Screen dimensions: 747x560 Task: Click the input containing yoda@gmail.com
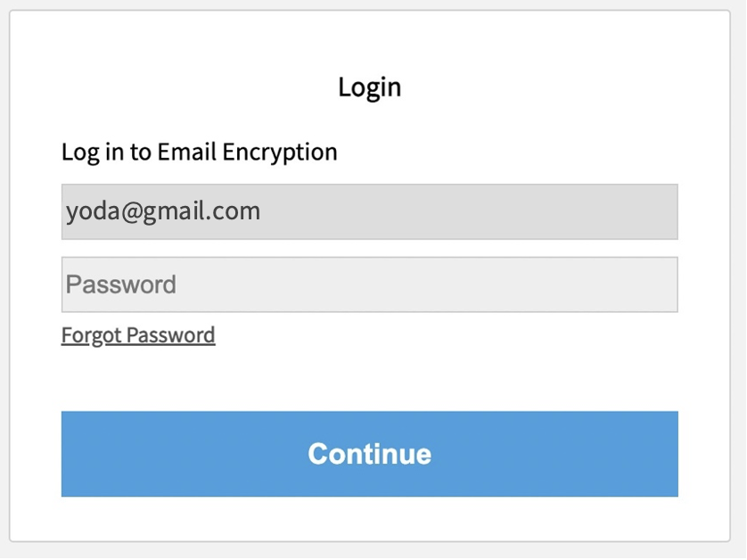(x=369, y=211)
